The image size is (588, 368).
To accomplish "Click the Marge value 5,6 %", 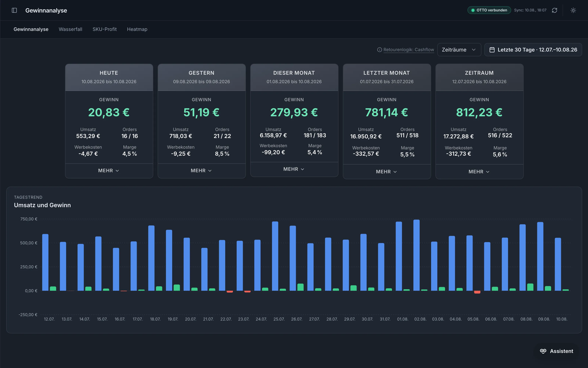I will click(x=500, y=155).
